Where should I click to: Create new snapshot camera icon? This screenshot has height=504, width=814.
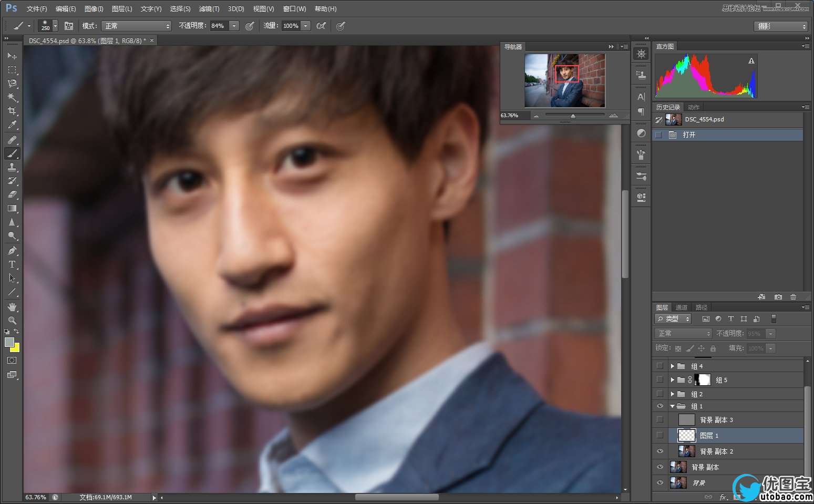pyautogui.click(x=778, y=297)
